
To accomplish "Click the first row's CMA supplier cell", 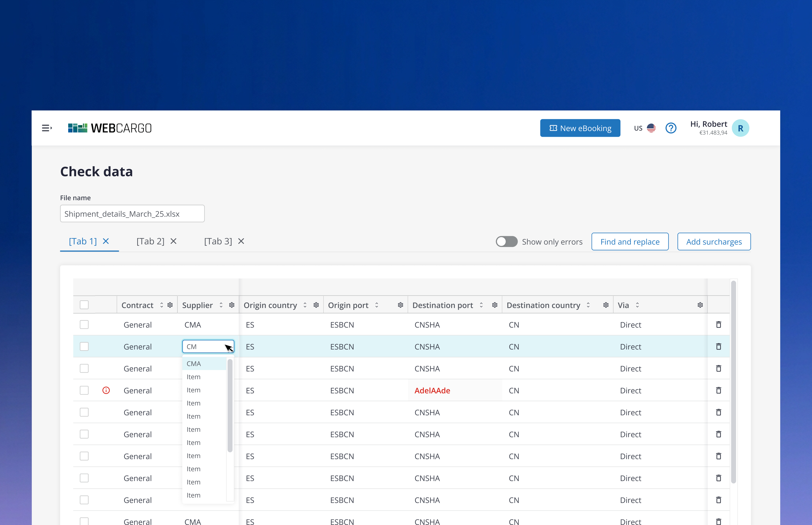I will 192,325.
